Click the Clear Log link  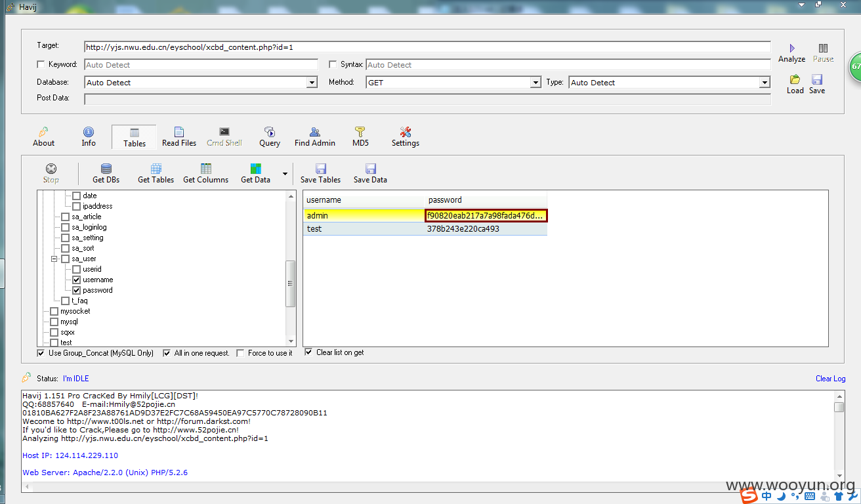point(830,379)
